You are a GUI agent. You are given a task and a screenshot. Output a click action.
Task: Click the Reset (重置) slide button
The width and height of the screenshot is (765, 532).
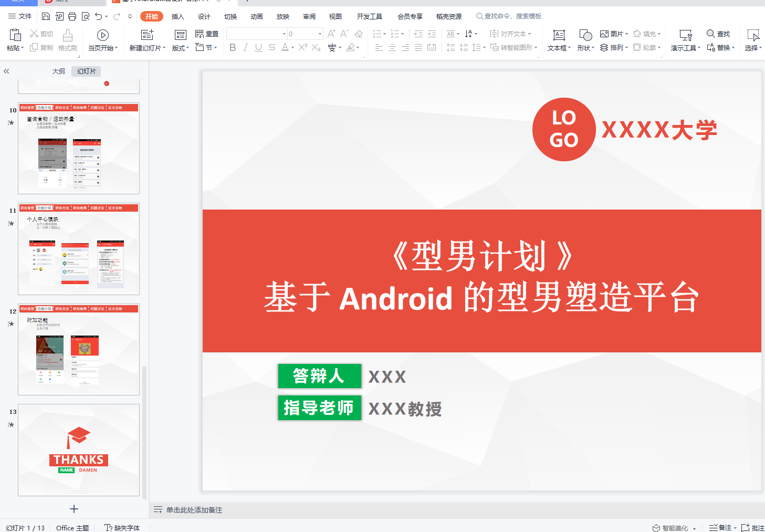tap(207, 34)
